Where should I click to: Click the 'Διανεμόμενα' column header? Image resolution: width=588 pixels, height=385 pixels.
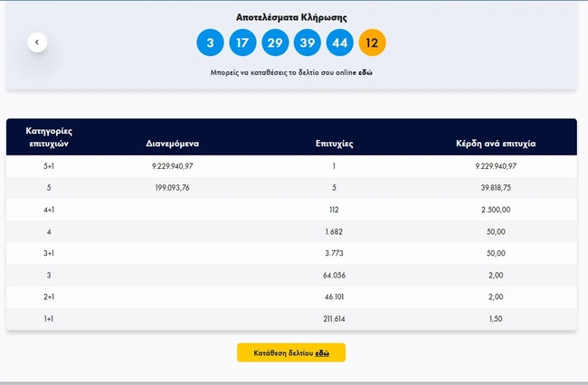click(173, 143)
